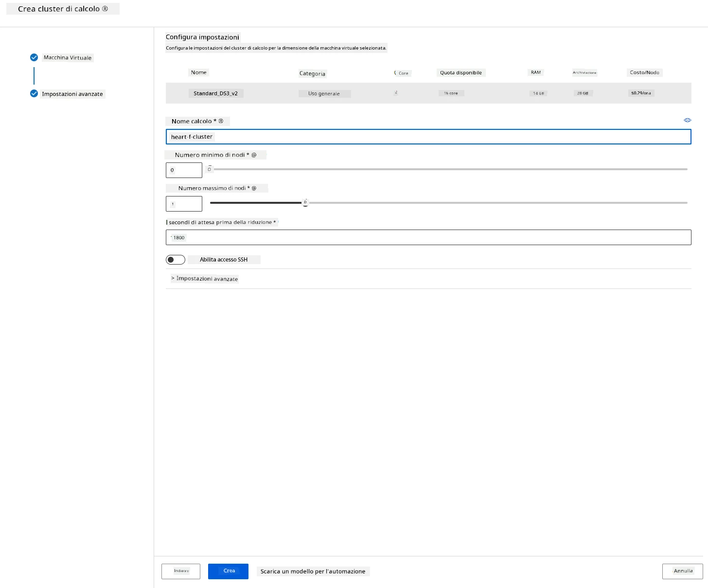
Task: Click the 16 core quota cell
Action: point(451,93)
